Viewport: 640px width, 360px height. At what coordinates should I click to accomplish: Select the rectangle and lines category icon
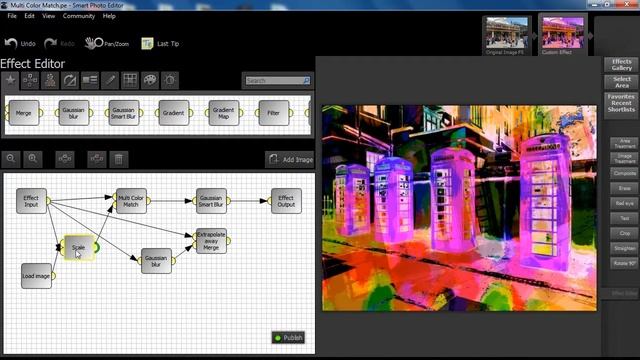(90, 80)
